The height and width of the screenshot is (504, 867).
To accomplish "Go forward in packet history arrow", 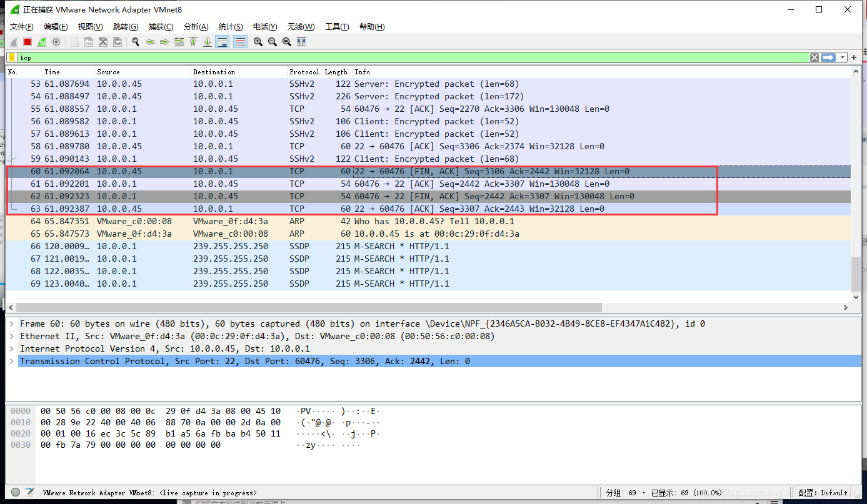I will tap(164, 42).
